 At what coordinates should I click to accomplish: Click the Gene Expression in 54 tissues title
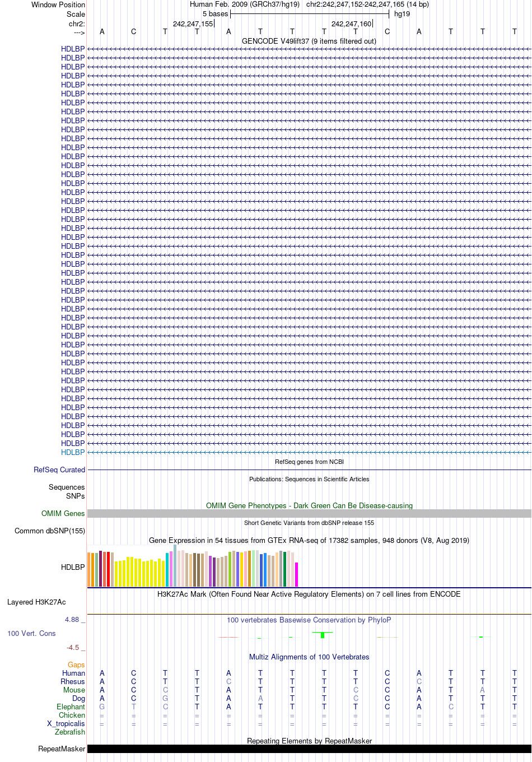(x=309, y=540)
